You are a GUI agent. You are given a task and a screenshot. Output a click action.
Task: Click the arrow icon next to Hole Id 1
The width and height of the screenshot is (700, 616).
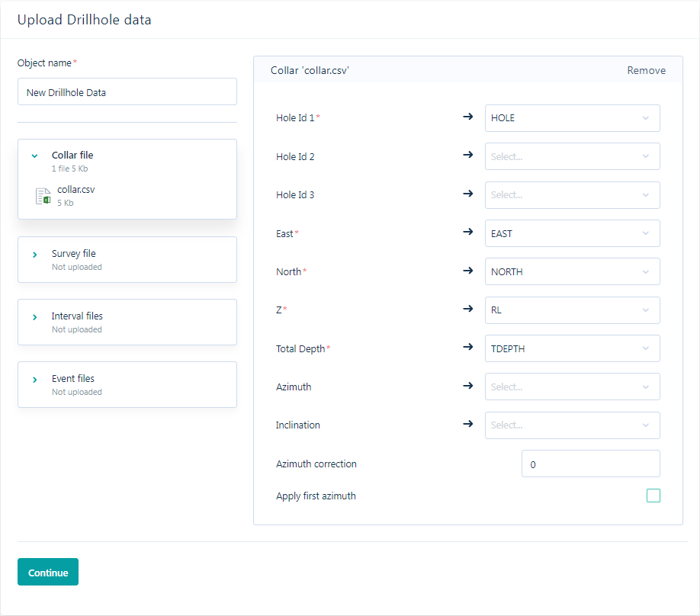pyautogui.click(x=467, y=117)
